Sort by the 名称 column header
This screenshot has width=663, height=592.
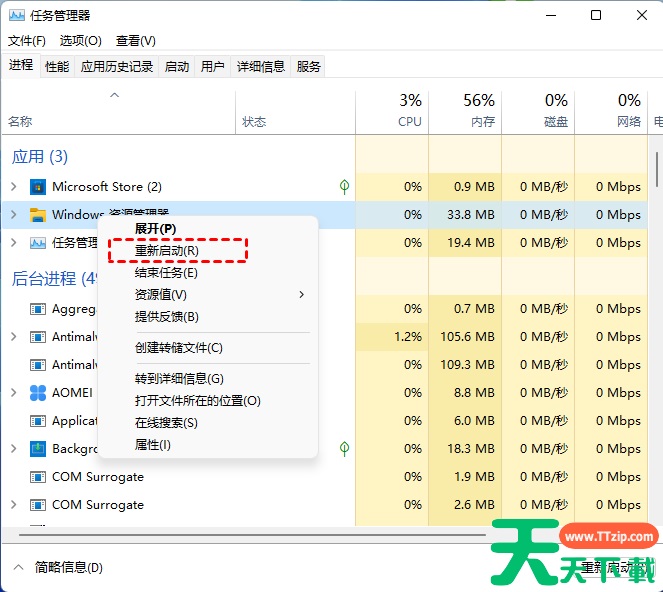(118, 112)
